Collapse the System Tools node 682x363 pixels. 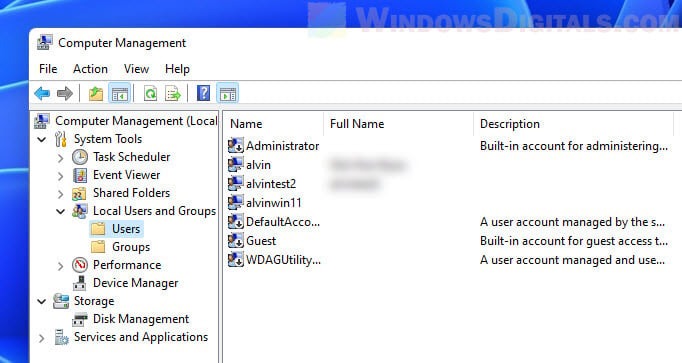(x=42, y=140)
